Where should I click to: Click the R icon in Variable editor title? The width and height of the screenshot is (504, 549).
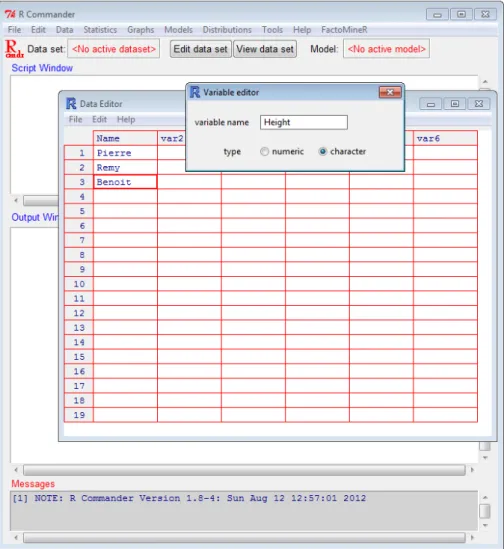point(195,92)
